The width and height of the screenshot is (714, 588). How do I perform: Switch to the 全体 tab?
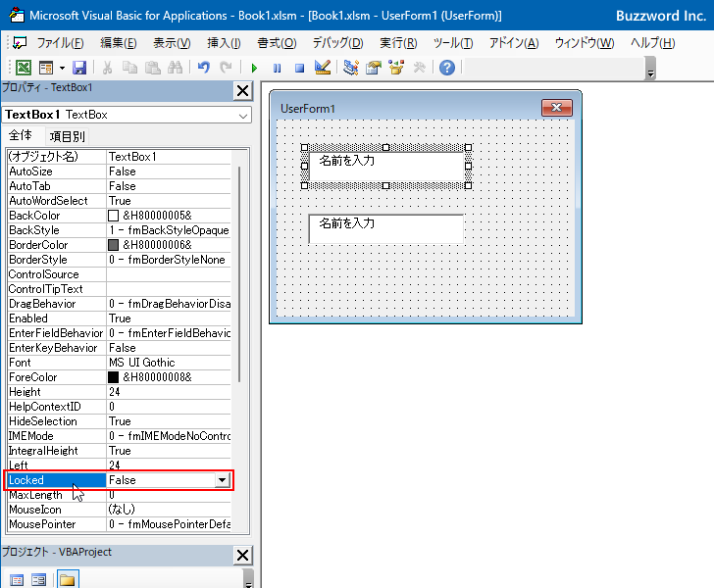click(x=21, y=135)
